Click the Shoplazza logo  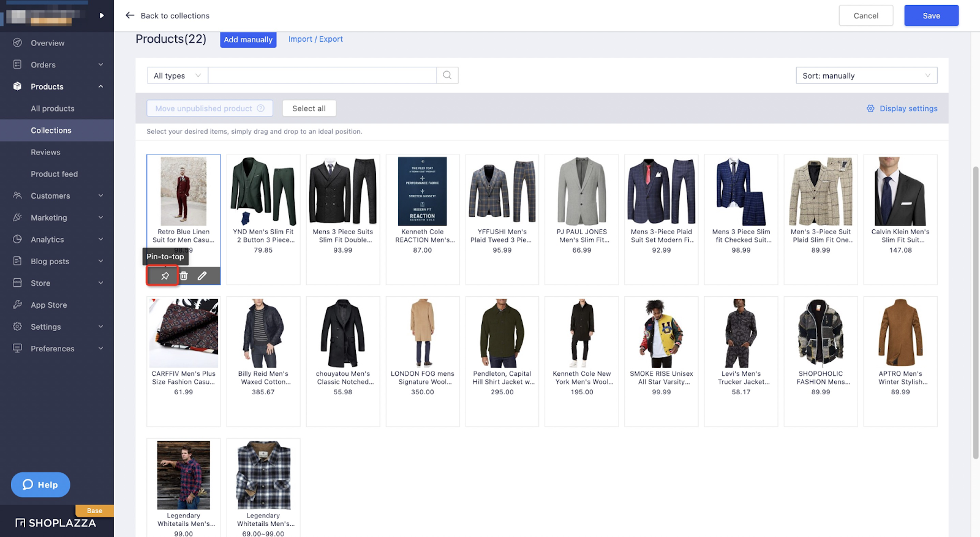coord(56,523)
